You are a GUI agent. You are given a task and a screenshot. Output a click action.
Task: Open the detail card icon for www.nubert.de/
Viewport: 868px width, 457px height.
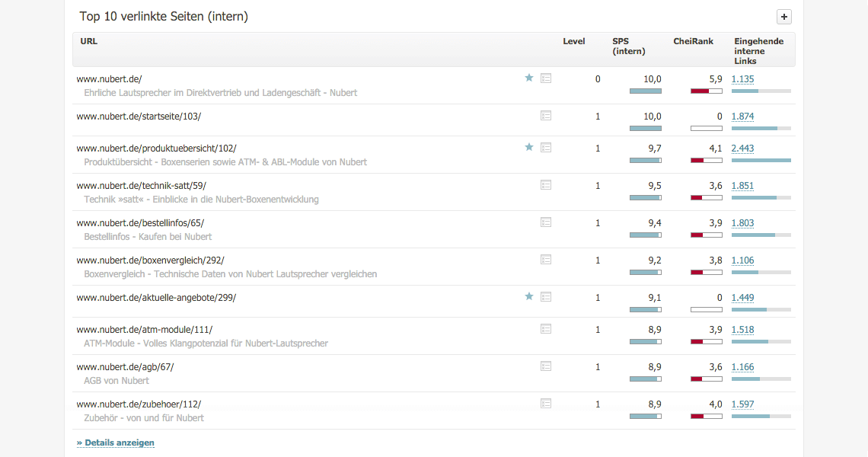(546, 78)
